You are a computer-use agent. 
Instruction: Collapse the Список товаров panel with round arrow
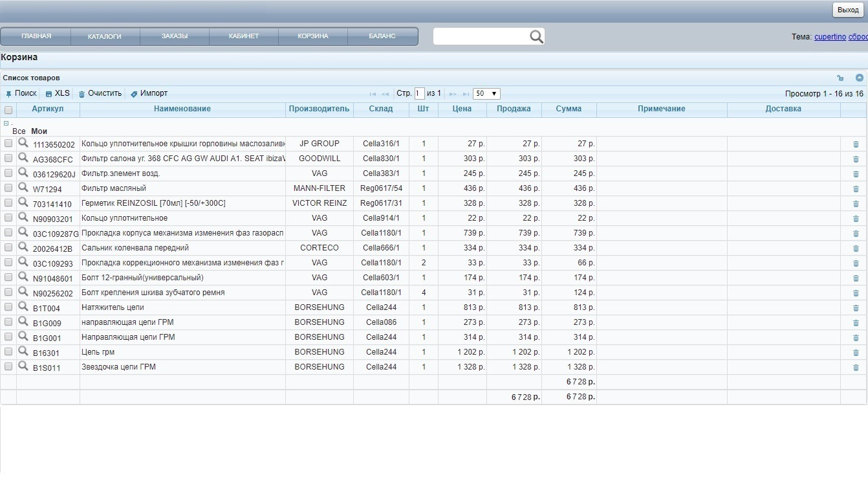pyautogui.click(x=860, y=78)
